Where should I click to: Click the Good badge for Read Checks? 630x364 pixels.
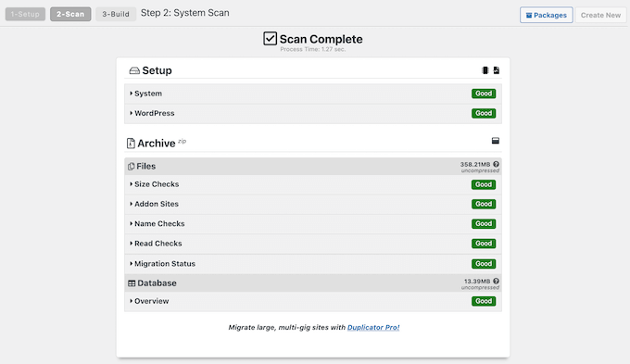[x=484, y=244]
